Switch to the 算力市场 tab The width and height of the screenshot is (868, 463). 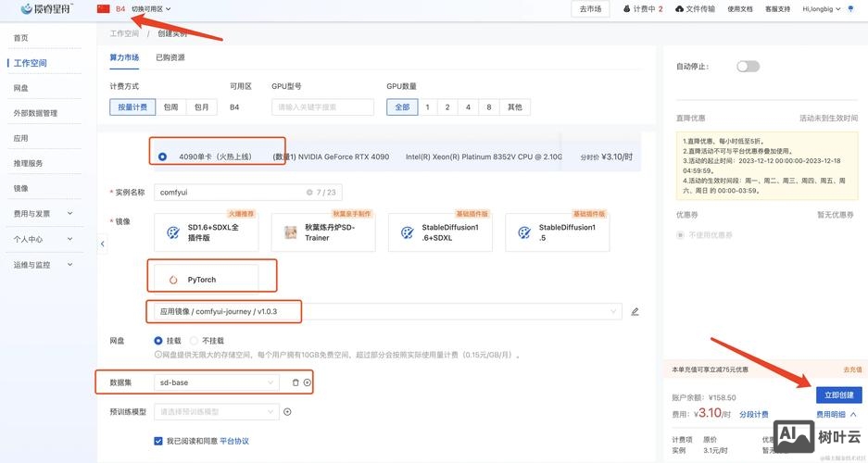click(124, 57)
